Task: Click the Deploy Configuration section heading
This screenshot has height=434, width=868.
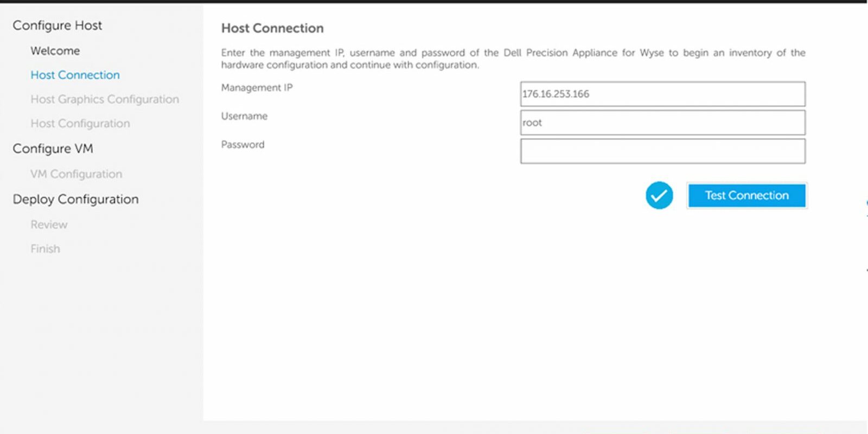Action: 75,199
